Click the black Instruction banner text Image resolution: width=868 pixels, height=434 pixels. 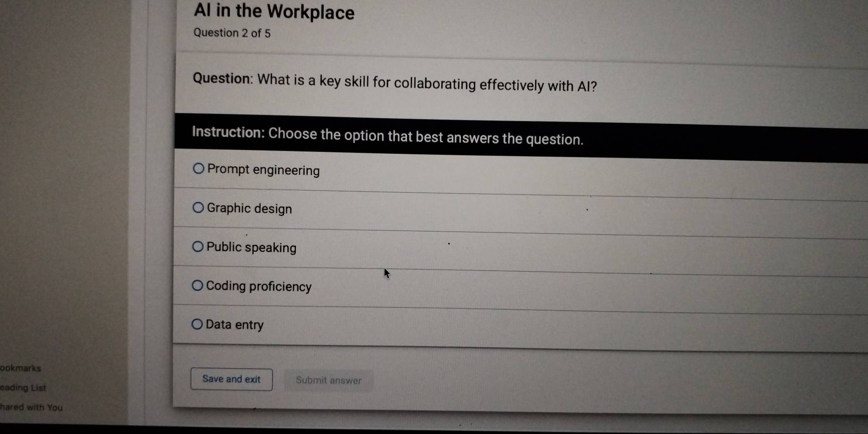[388, 136]
